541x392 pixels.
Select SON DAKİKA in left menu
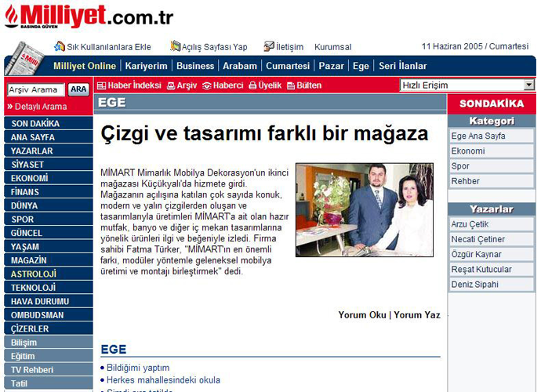click(x=49, y=123)
